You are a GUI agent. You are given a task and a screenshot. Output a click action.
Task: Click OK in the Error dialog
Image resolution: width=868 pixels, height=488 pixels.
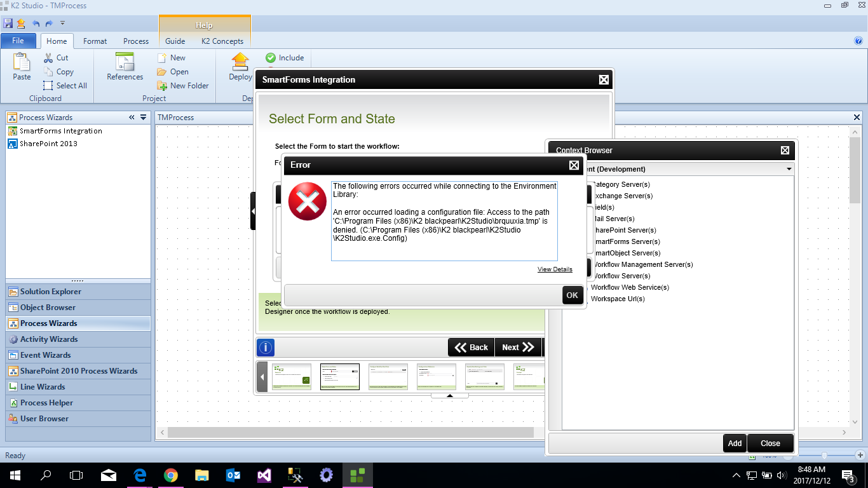(x=573, y=295)
